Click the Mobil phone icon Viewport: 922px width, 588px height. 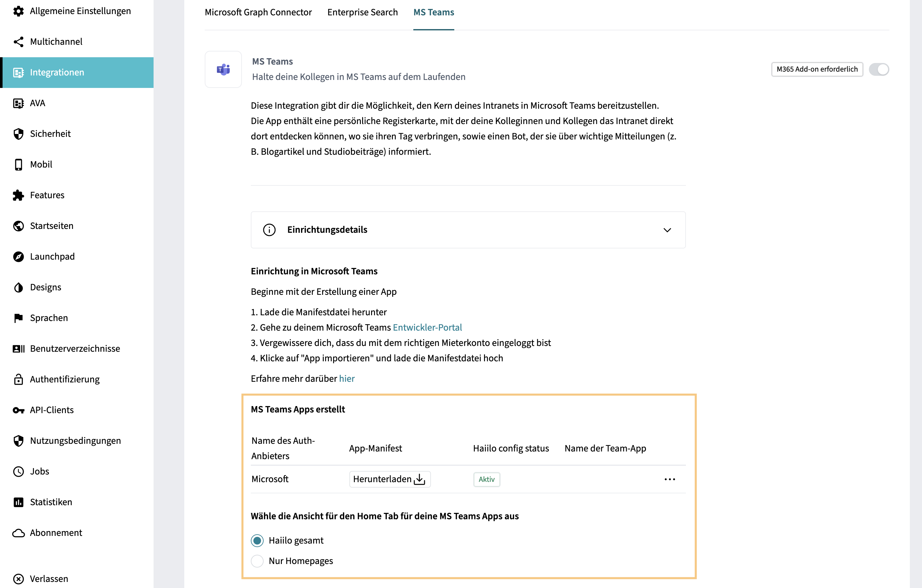coord(18,164)
